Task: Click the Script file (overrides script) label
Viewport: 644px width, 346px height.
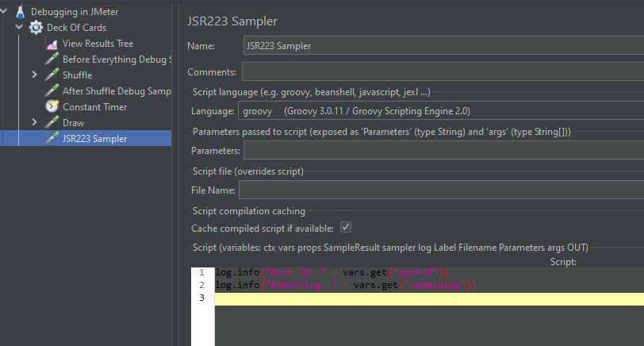Action: tap(248, 171)
